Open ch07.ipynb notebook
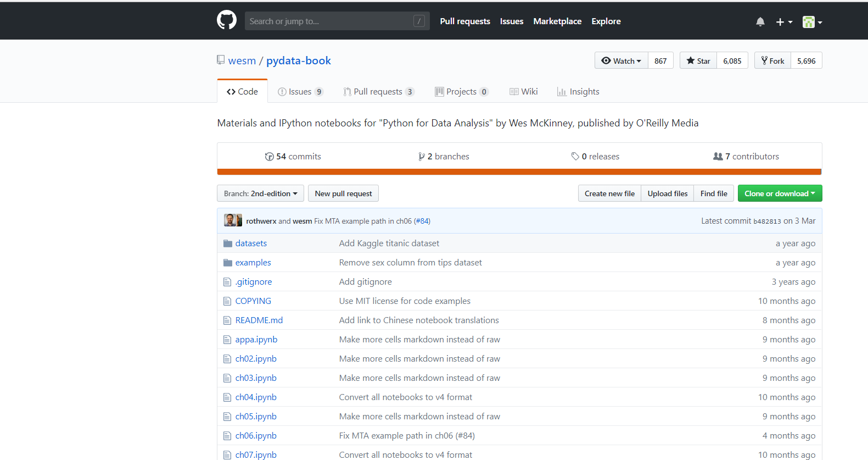868x460 pixels. click(x=256, y=455)
